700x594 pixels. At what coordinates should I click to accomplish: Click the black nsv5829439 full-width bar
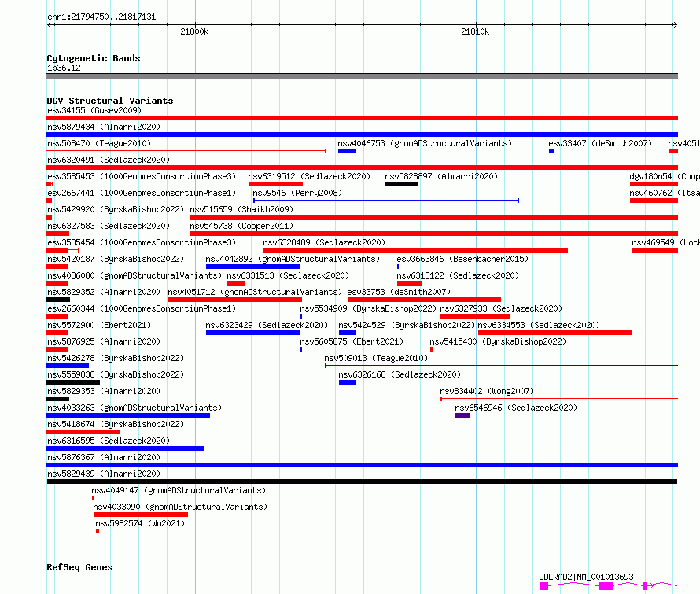(x=362, y=481)
